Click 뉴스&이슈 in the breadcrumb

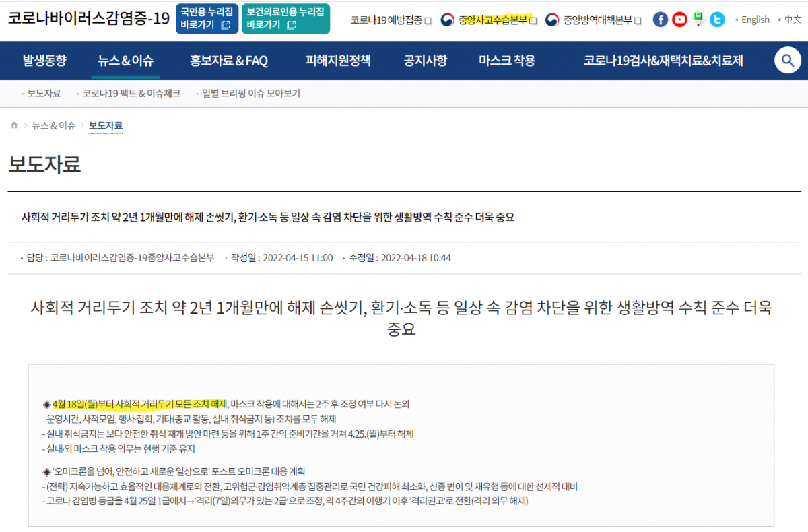coord(54,125)
